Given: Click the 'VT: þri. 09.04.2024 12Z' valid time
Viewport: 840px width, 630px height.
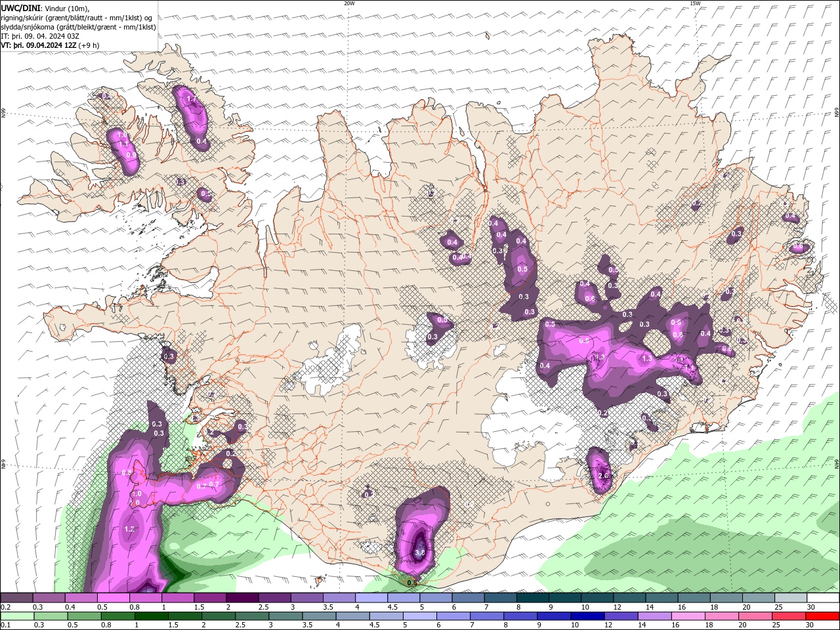Looking at the screenshot, I should pyautogui.click(x=38, y=45).
